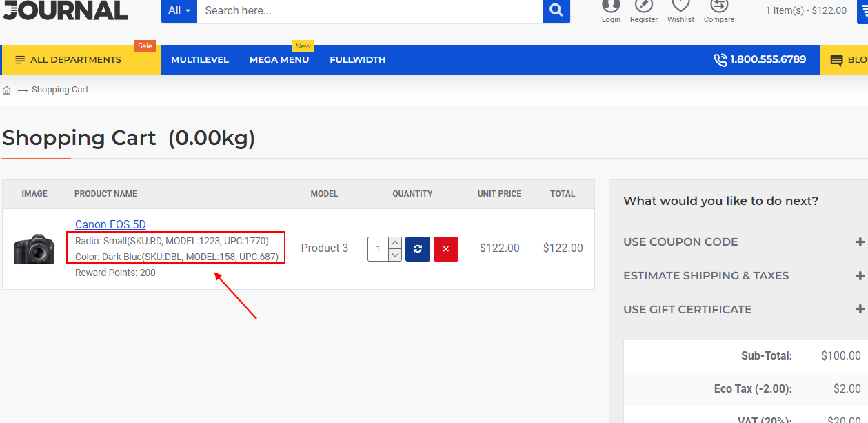
Task: Click the Canon EOS 5D quantity field
Action: tap(378, 249)
